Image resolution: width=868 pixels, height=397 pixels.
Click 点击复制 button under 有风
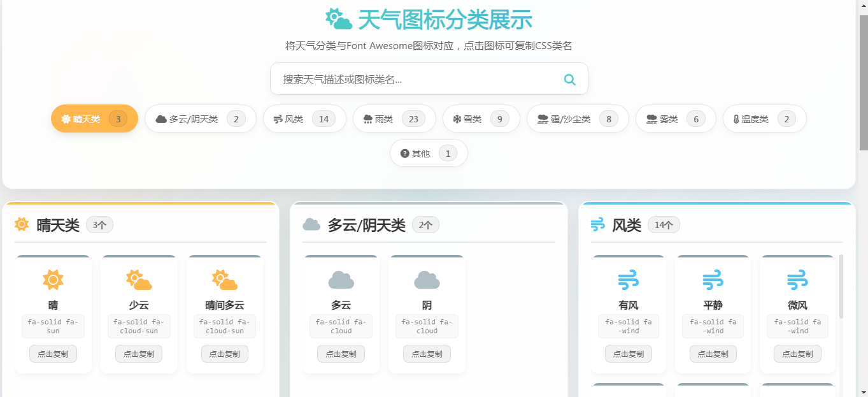[x=629, y=354]
